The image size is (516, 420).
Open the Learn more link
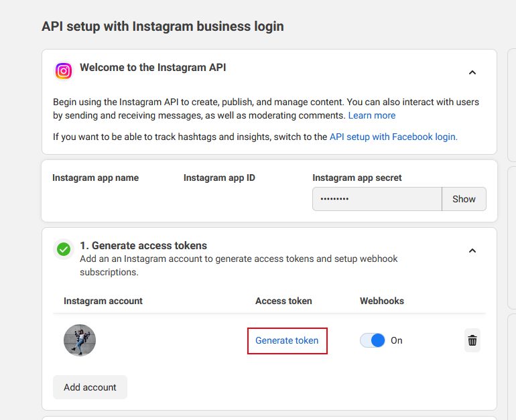372,115
